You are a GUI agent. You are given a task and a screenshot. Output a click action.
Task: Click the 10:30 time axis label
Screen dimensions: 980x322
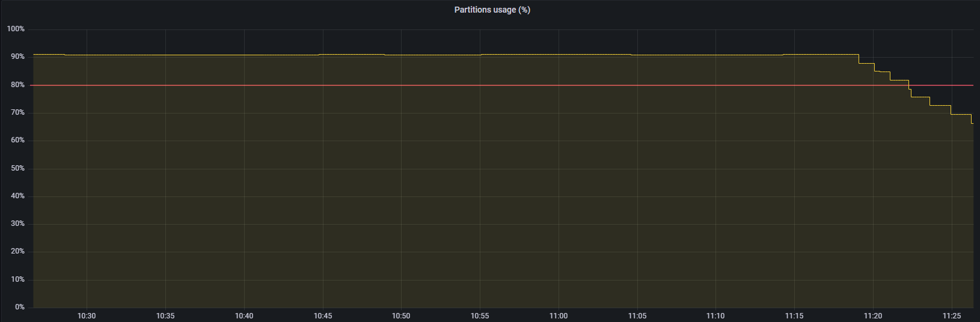point(87,316)
